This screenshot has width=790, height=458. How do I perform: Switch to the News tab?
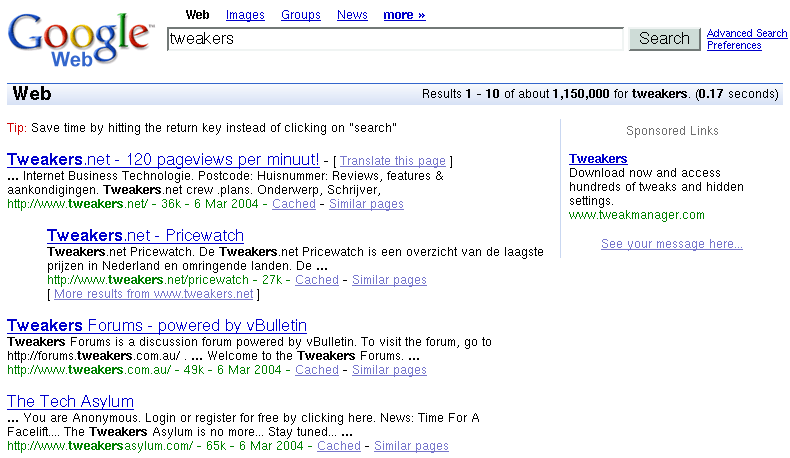pos(352,15)
